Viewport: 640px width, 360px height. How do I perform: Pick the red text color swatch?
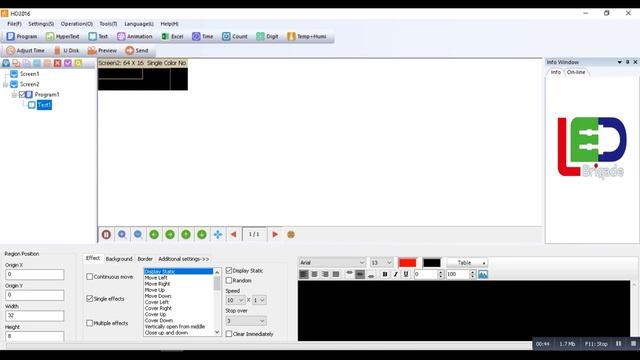point(407,262)
